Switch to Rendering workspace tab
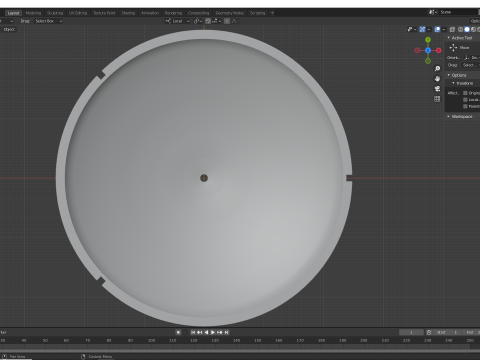Image resolution: width=480 pixels, height=360 pixels. pos(173,13)
